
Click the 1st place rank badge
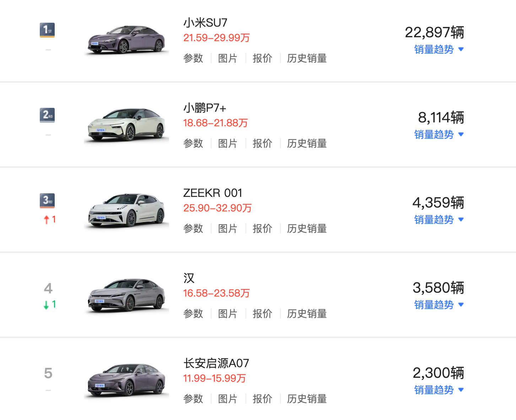tap(47, 30)
